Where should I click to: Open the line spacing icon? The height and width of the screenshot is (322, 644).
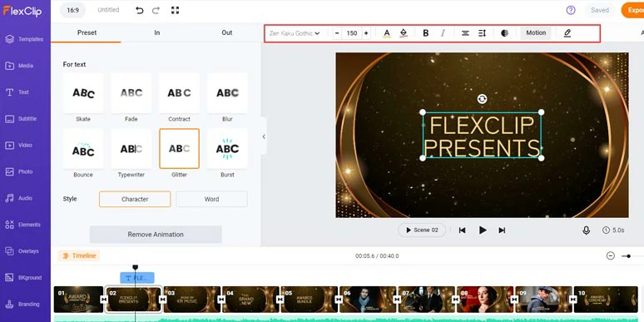(x=483, y=33)
